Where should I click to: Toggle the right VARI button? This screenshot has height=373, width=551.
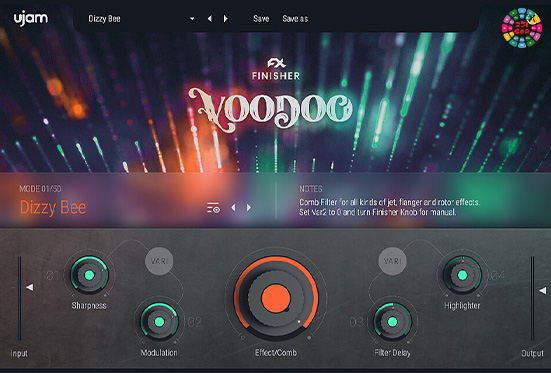pyautogui.click(x=393, y=261)
